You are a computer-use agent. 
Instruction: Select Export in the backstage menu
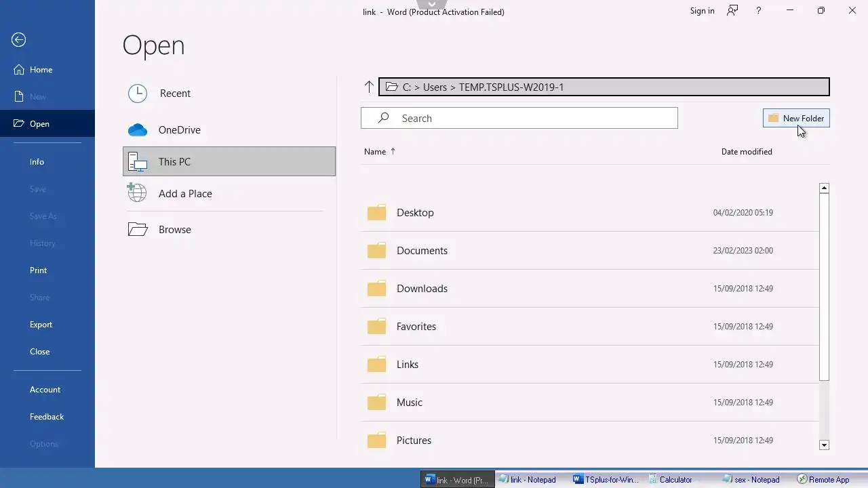coord(47,325)
